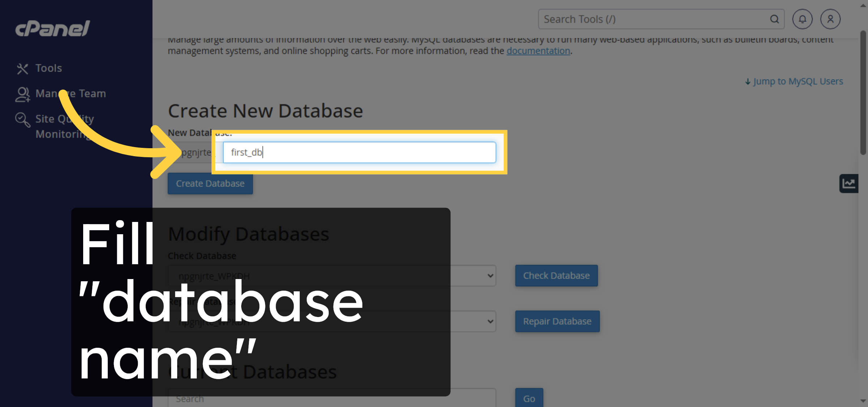868x407 pixels.
Task: Open the Manage Team section
Action: coord(70,93)
